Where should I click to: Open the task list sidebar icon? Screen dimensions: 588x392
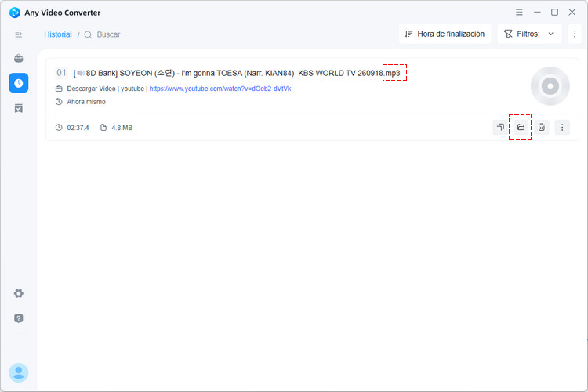(18, 108)
